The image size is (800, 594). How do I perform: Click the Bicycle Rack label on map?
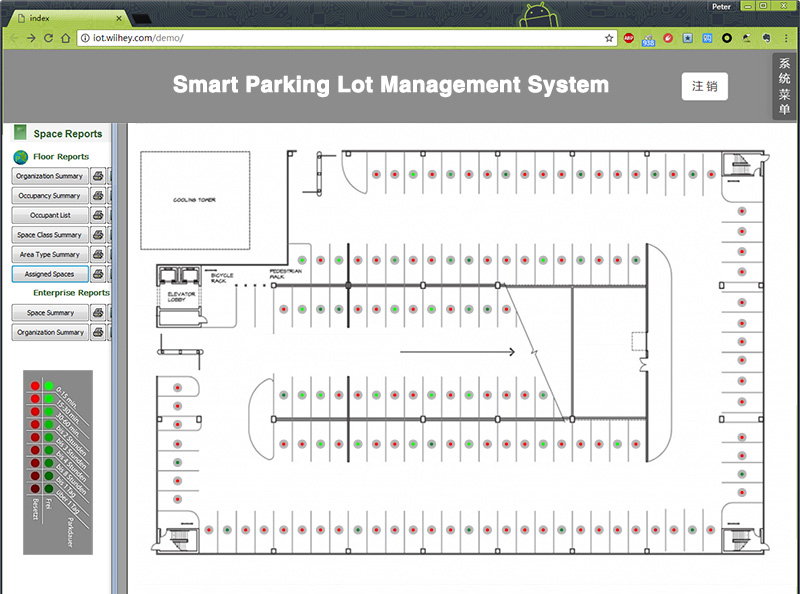coord(221,278)
